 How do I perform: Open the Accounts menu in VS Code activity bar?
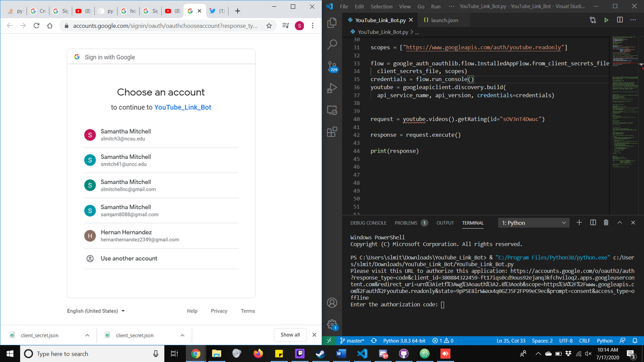coord(332,302)
